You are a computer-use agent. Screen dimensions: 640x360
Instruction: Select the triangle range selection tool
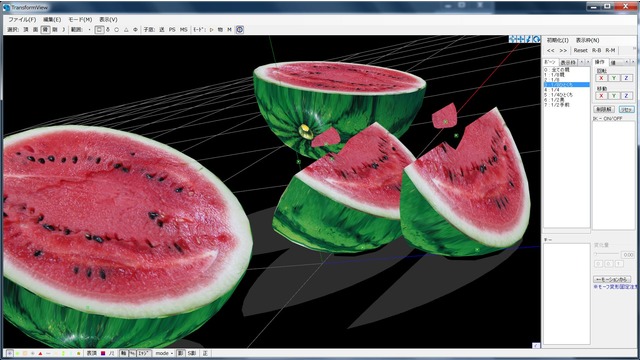pos(126,29)
